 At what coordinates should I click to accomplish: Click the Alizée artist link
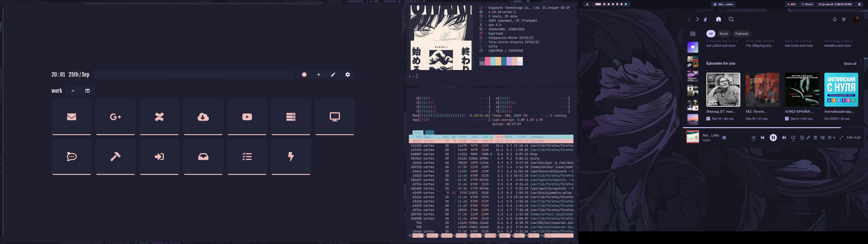(706, 141)
